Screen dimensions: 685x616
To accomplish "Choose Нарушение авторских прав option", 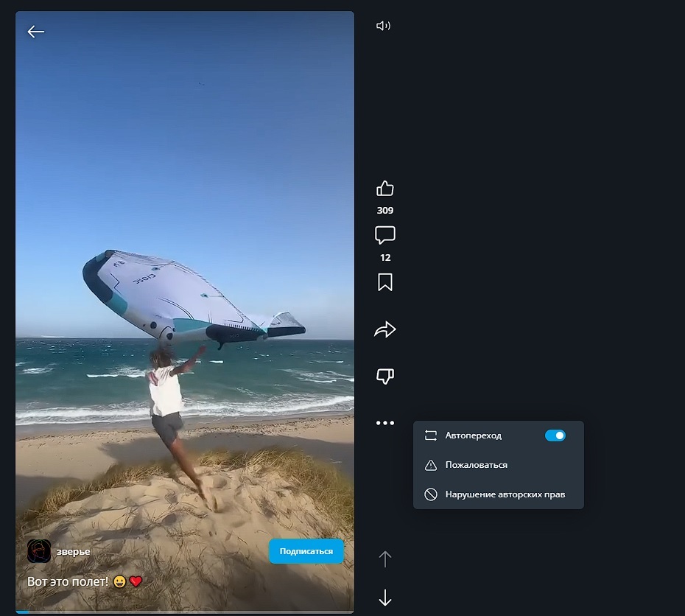I will [x=505, y=494].
